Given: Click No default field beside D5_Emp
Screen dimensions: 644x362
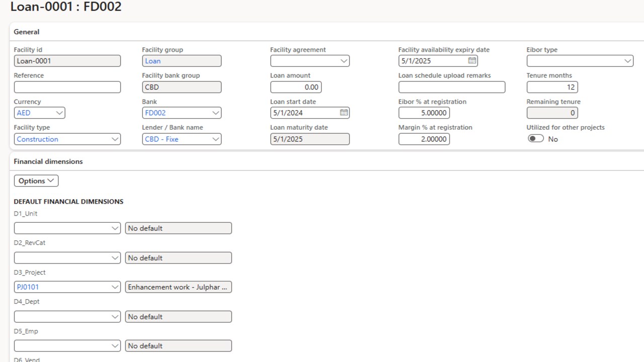Looking at the screenshot, I should [x=179, y=346].
